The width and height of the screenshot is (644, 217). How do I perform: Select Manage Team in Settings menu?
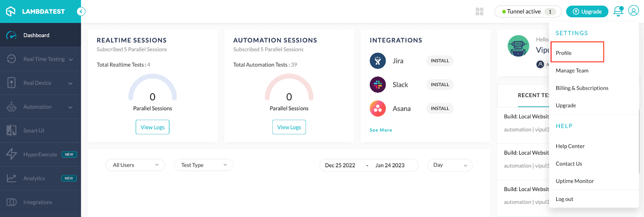click(572, 70)
